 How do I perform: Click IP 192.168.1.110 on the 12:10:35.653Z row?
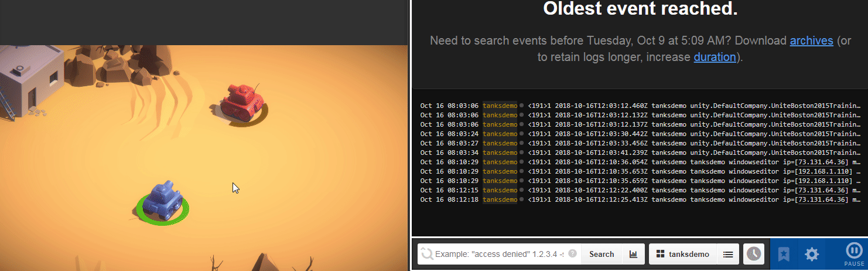823,171
